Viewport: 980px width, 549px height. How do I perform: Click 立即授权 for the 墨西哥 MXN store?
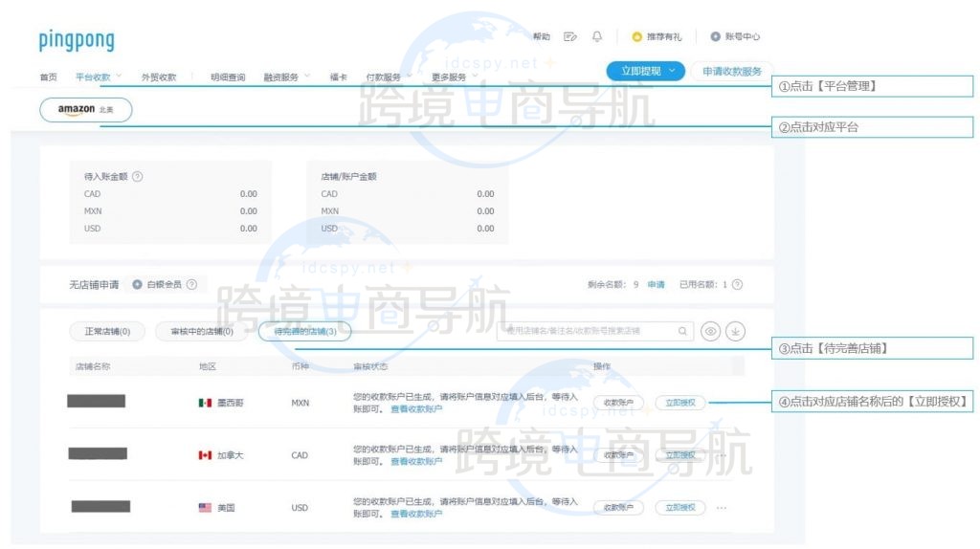click(x=680, y=403)
